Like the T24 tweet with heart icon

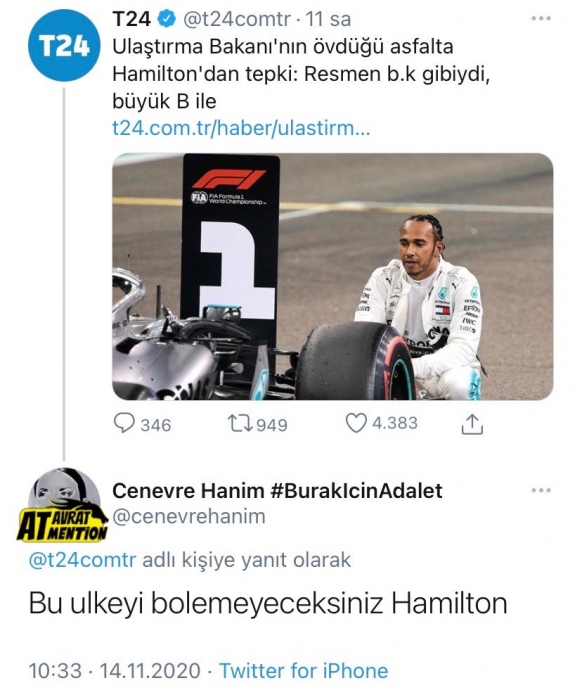click(356, 423)
